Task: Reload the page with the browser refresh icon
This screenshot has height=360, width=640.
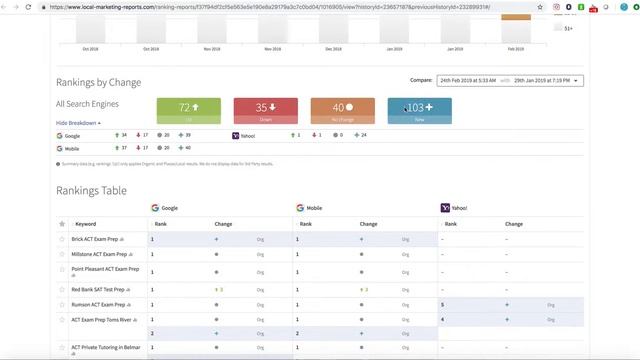Action: 28,7
